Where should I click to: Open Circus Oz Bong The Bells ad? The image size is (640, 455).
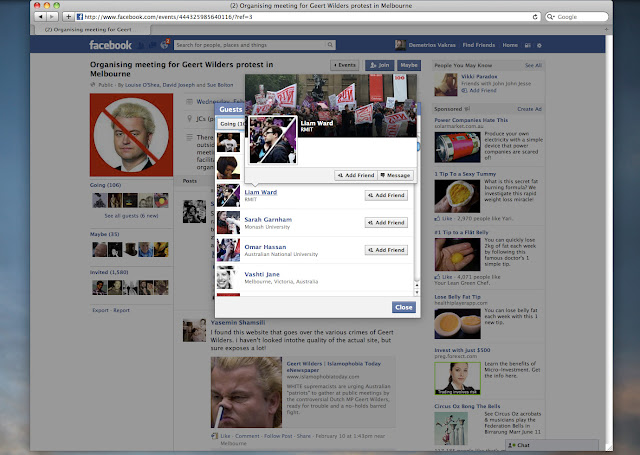click(x=467, y=406)
